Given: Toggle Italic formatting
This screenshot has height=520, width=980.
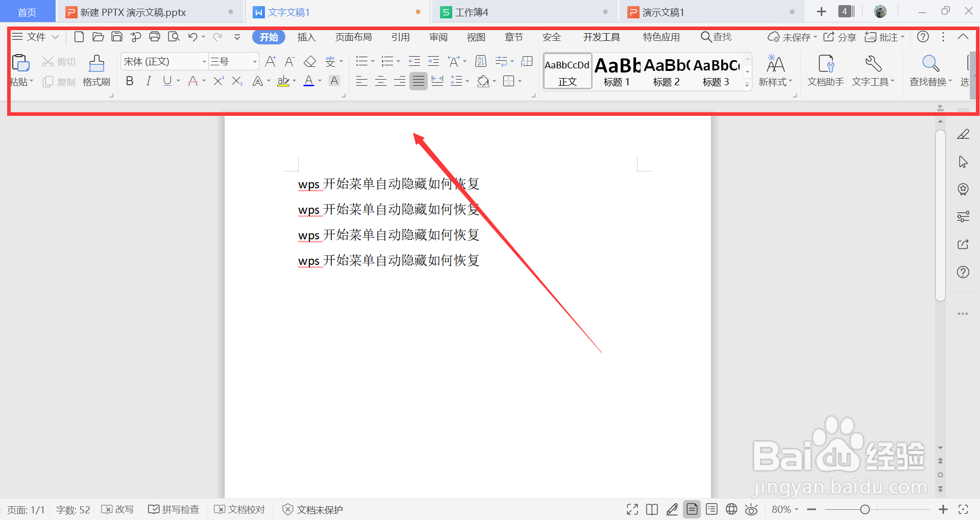Looking at the screenshot, I should click(149, 81).
